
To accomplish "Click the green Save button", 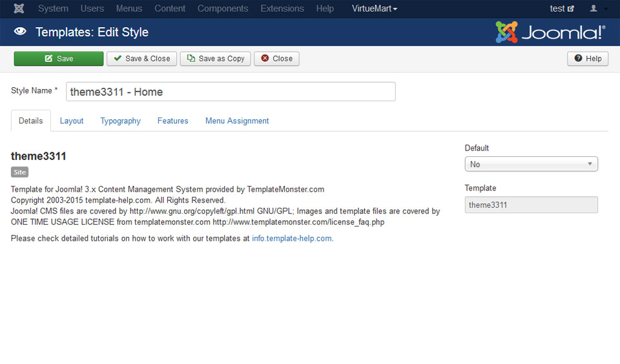I will point(59,59).
